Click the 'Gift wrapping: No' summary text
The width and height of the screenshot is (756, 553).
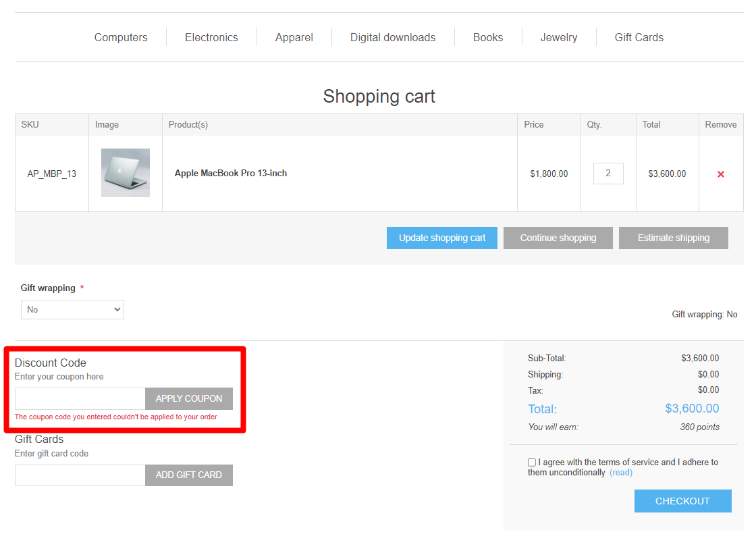[705, 315]
